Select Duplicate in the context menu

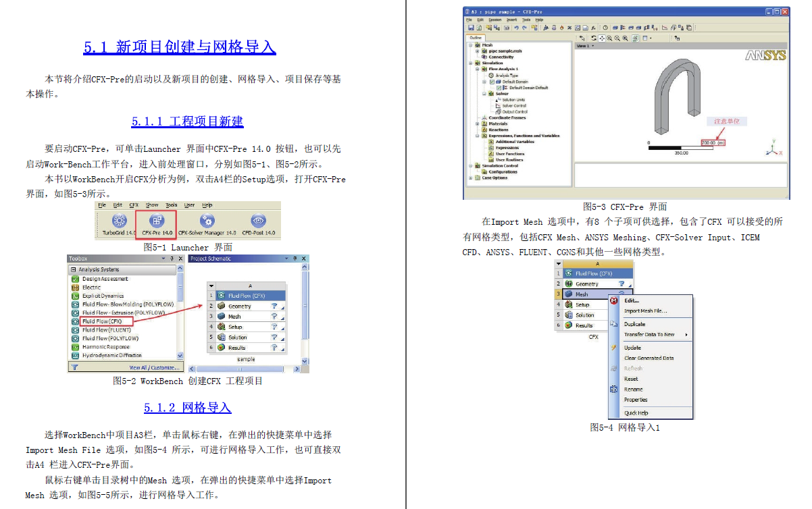click(634, 324)
